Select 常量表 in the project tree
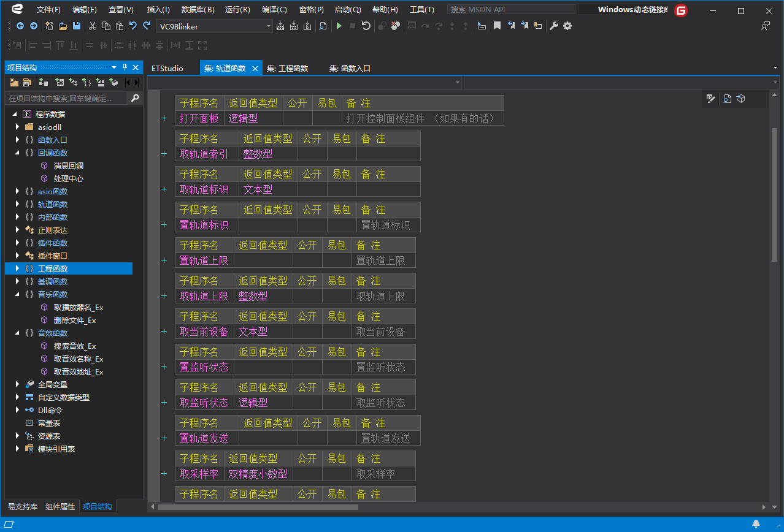784x532 pixels. coord(49,423)
